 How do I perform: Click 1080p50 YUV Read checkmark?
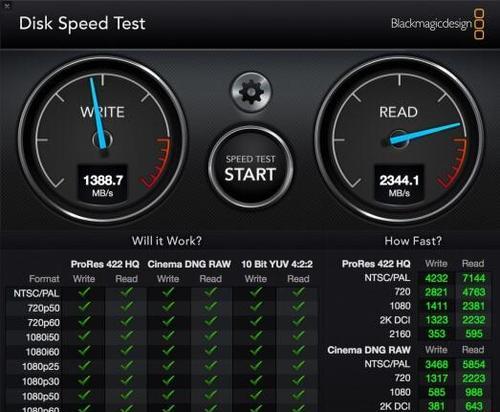pyautogui.click(x=298, y=395)
